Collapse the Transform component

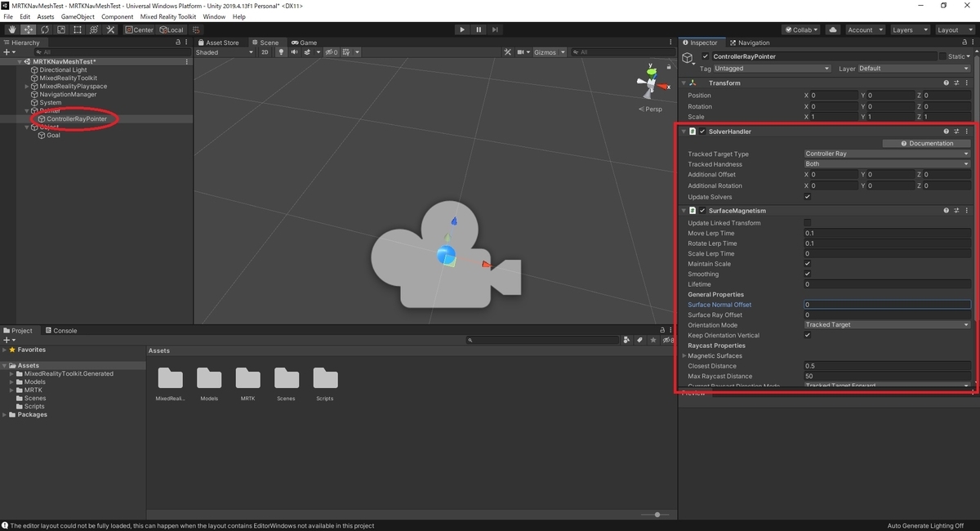point(684,83)
